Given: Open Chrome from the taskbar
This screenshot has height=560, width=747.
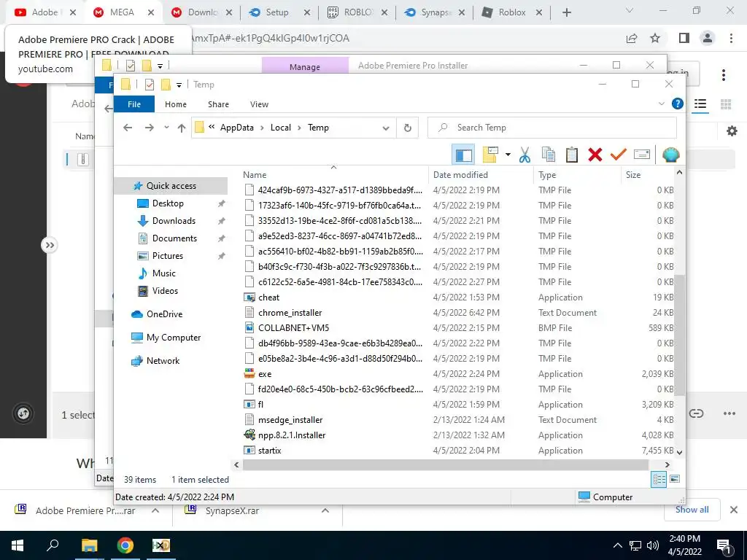Looking at the screenshot, I should tap(125, 545).
